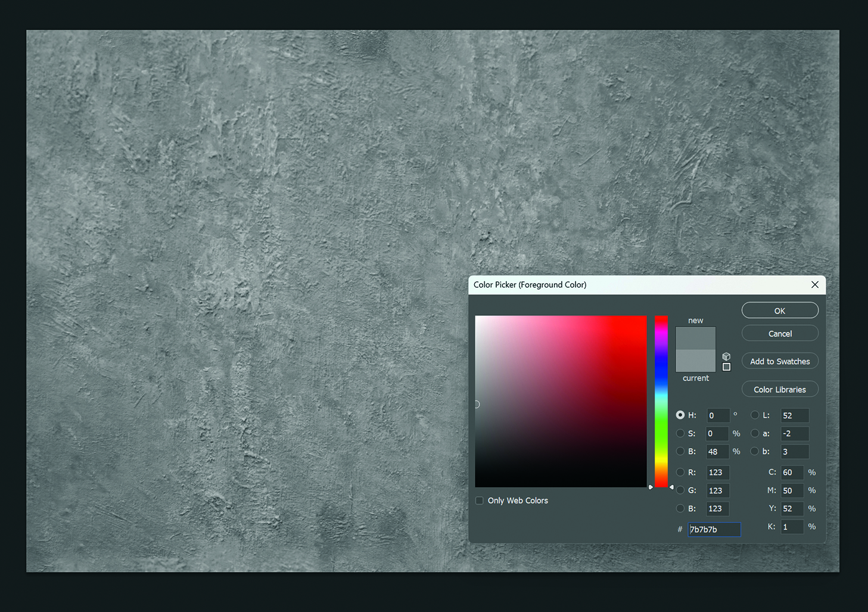Screen dimensions: 868x612
Task: Select the L (lightness) radio button
Action: pos(755,415)
